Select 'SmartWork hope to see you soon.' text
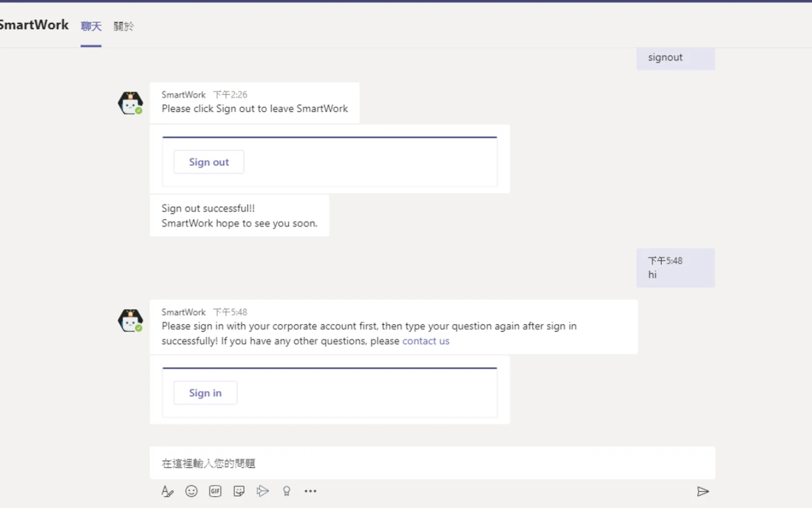Viewport: 812px width, 508px height. [240, 224]
